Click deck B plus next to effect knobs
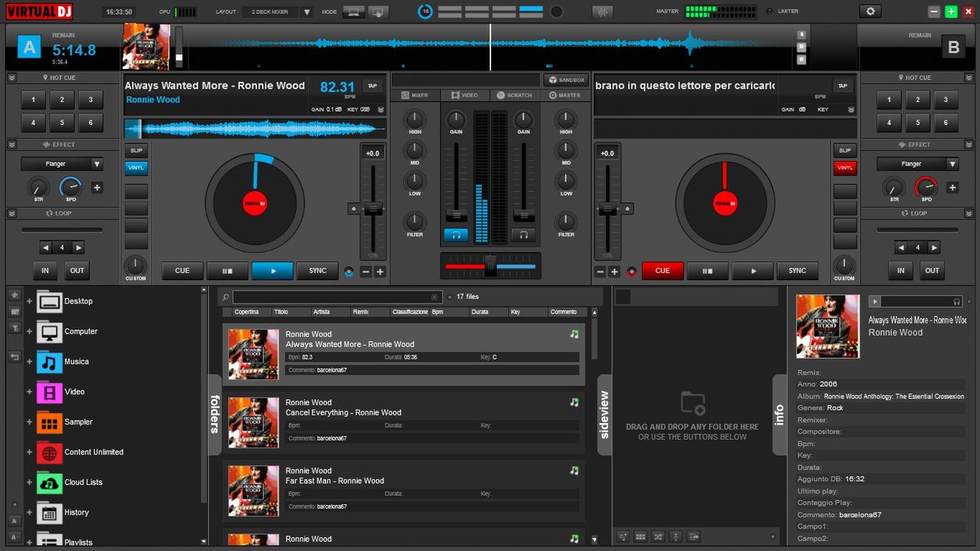The height and width of the screenshot is (551, 980). click(952, 188)
